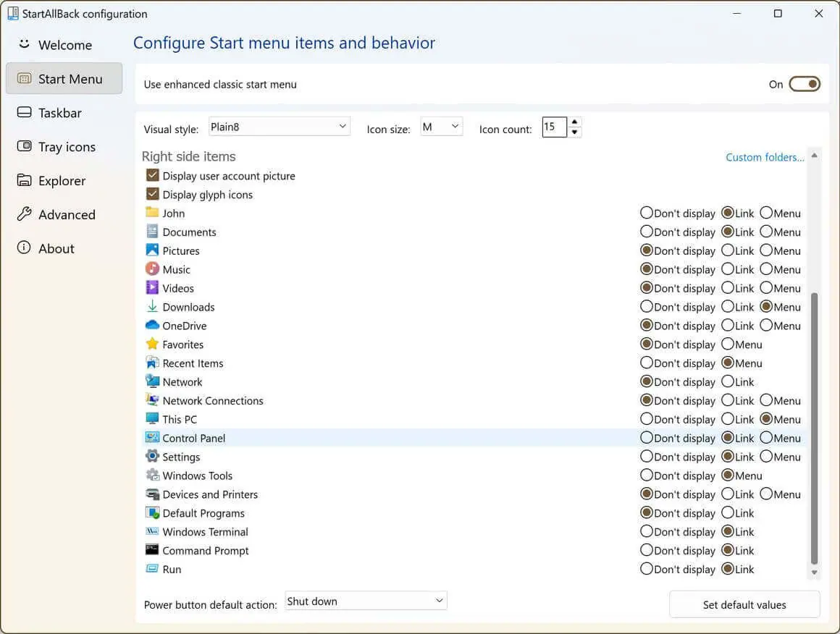840x634 pixels.
Task: Go to Tray icons section
Action: pyautogui.click(x=64, y=147)
